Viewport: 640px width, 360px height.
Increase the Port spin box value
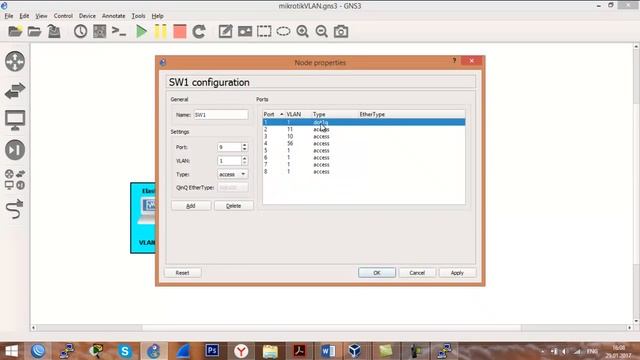pos(244,144)
